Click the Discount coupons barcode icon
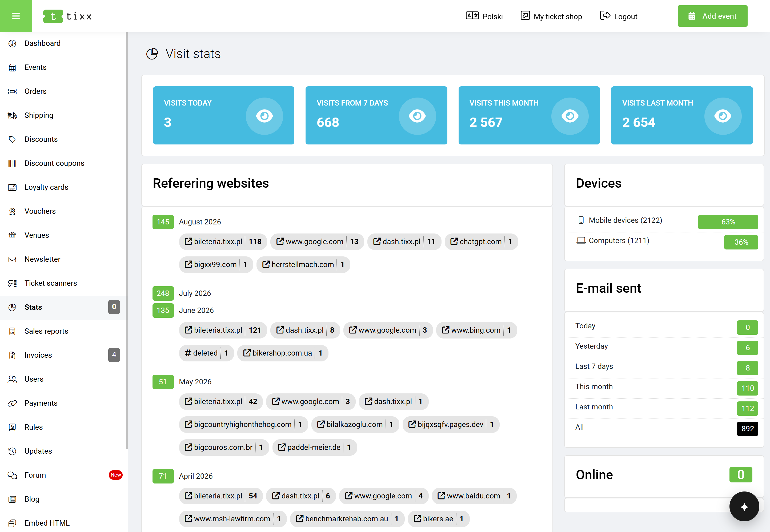The height and width of the screenshot is (532, 770). pos(12,163)
